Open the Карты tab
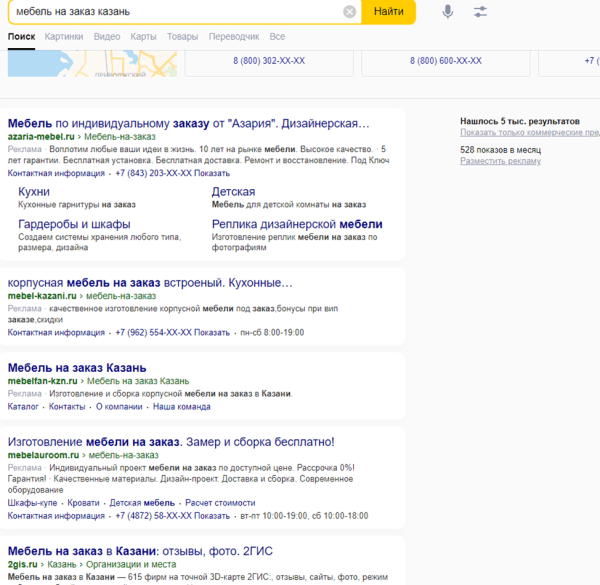The height and width of the screenshot is (585, 600). 143,37
